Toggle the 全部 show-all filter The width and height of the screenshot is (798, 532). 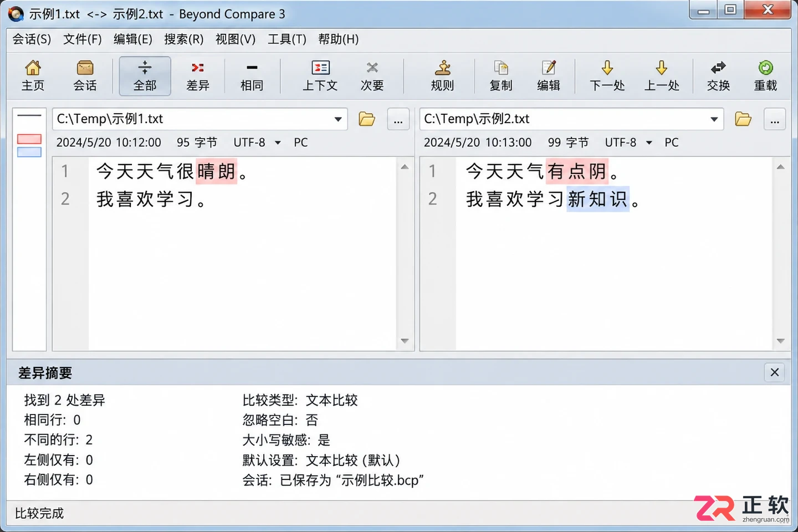(x=145, y=76)
